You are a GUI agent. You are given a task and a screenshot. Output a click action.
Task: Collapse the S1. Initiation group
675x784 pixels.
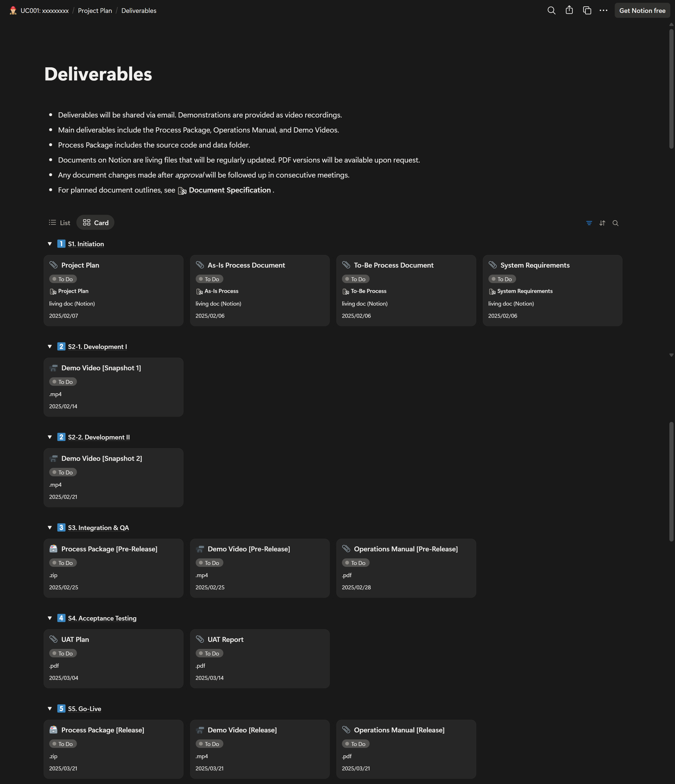[49, 244]
